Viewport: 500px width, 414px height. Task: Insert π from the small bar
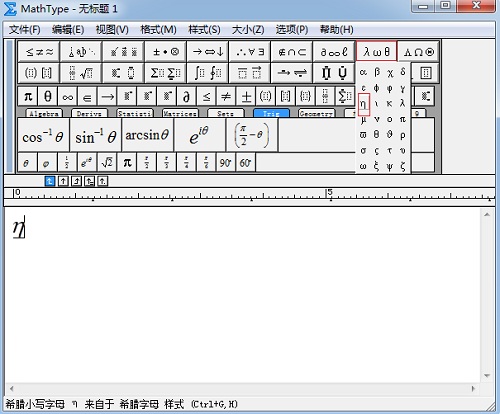[x=28, y=97]
